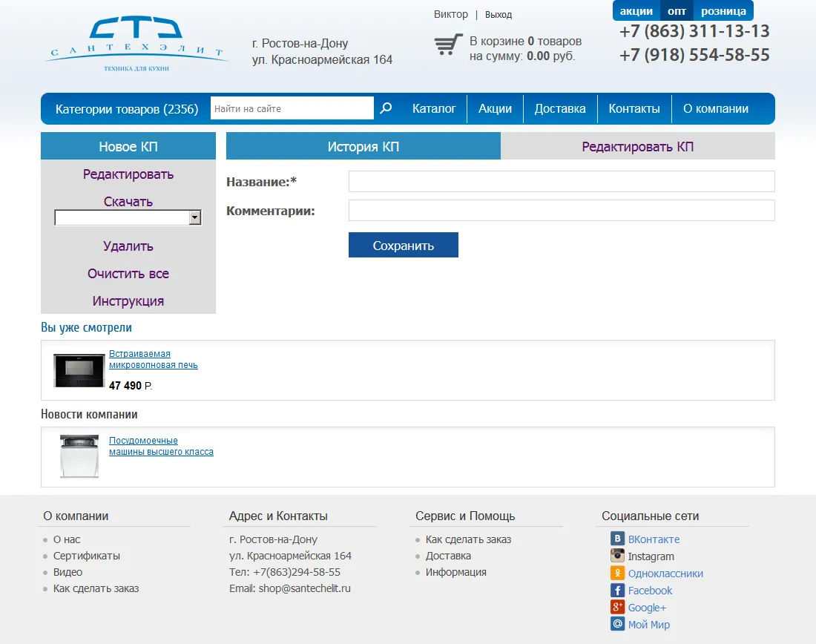
Task: Open О компании in the navigation bar
Action: tap(716, 109)
